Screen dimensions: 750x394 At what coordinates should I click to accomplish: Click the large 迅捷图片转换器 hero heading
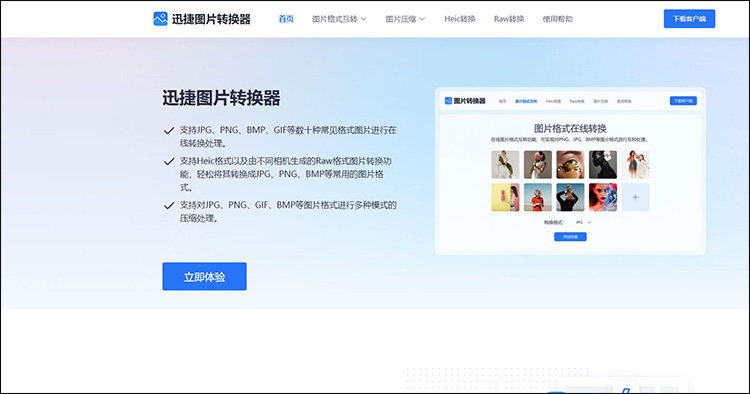pos(221,98)
